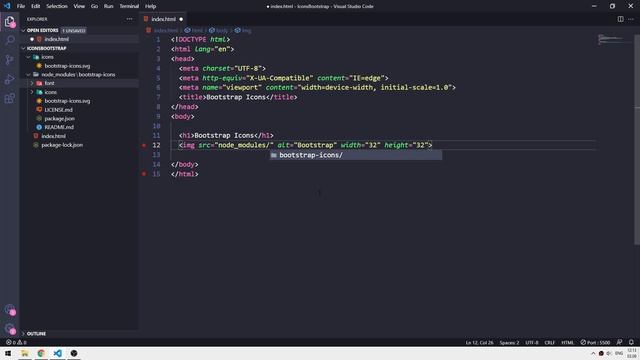The width and height of the screenshot is (640, 360).
Task: Open the Terminal menu
Action: (x=129, y=6)
